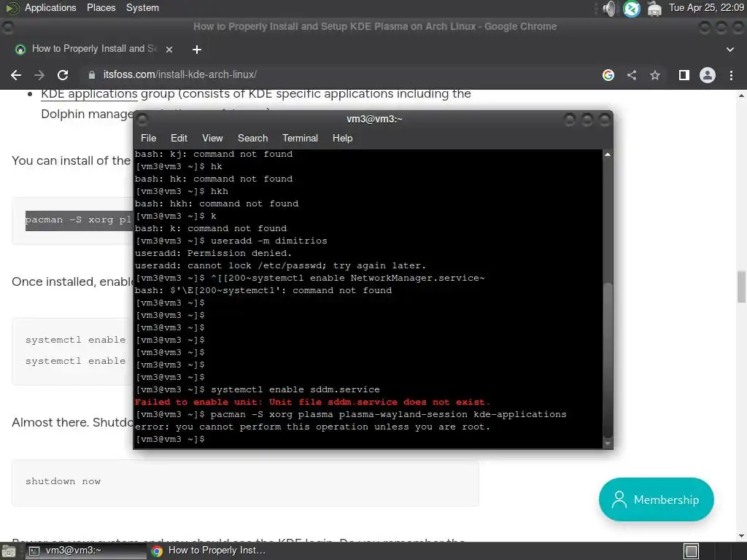Image resolution: width=747 pixels, height=560 pixels.
Task: Switch to vm3@vm3 taskbar entry
Action: [x=86, y=551]
